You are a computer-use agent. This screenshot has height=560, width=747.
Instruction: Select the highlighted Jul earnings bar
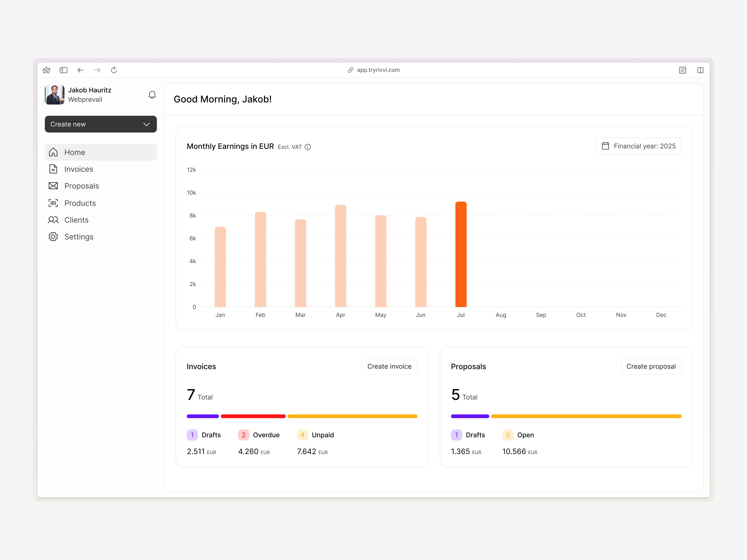(461, 254)
